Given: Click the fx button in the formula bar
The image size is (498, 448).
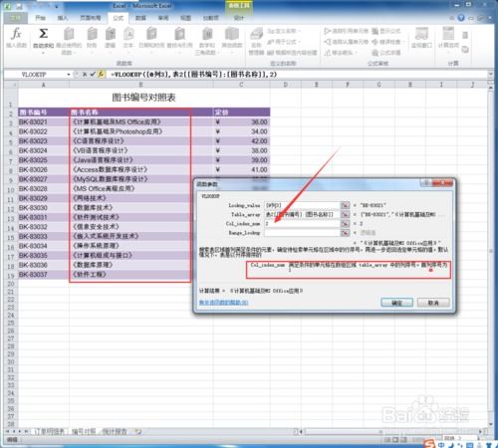Looking at the screenshot, I should (101, 75).
